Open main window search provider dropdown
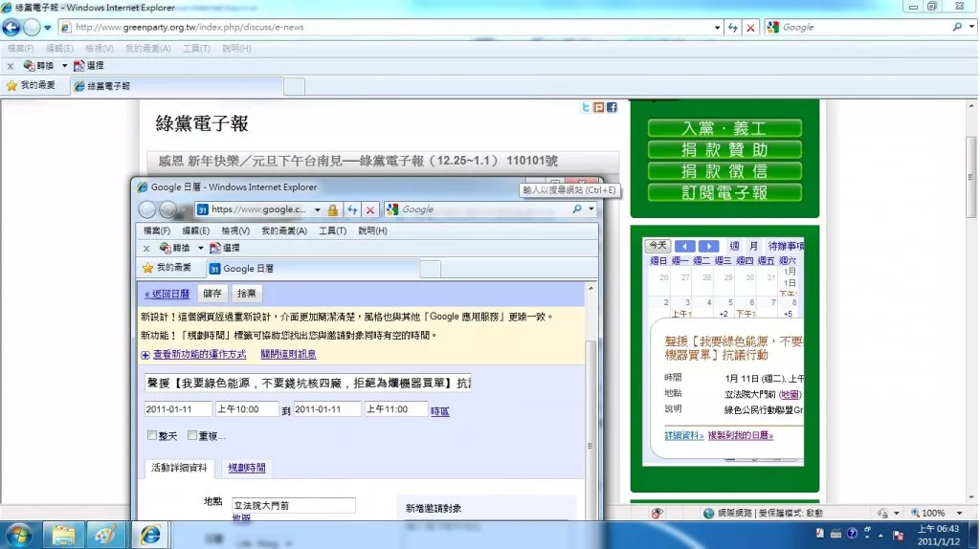This screenshot has height=549, width=980. [970, 27]
